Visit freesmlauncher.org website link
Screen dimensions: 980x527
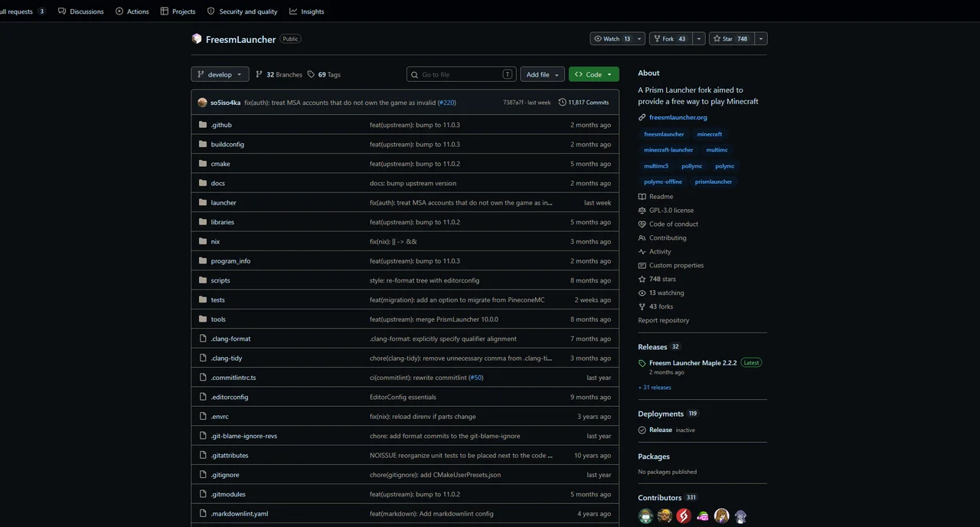coord(678,117)
